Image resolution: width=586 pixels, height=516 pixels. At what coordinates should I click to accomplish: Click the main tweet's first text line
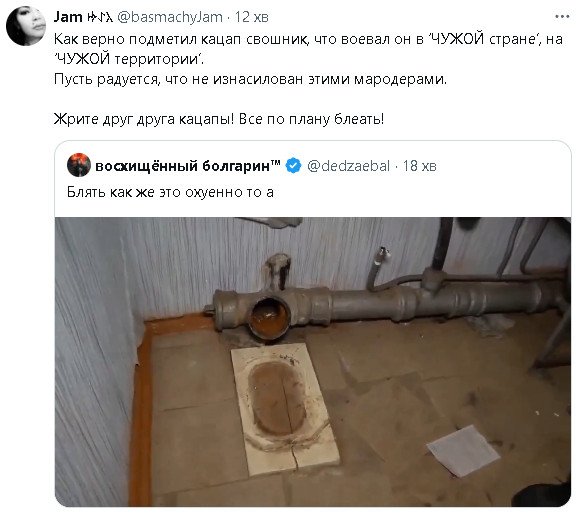point(308,39)
